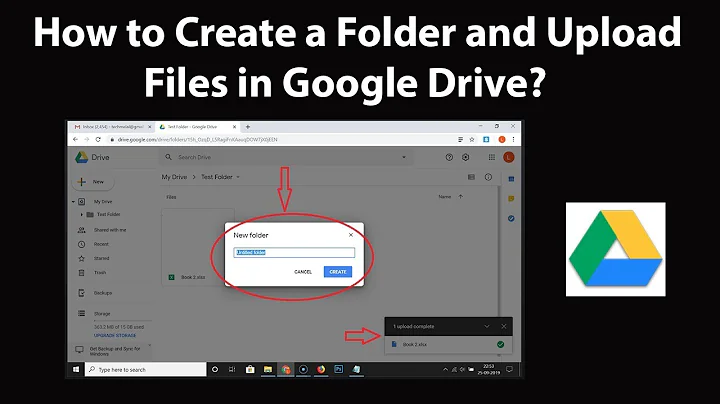
Task: Click My Drive in the breadcrumb
Action: click(174, 177)
